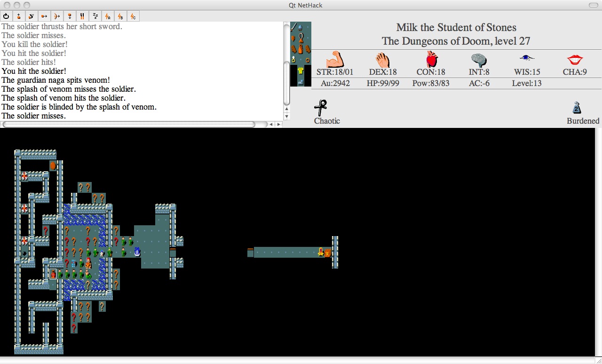
Task: Click the Chaotic alignment ankh icon
Action: [x=321, y=108]
